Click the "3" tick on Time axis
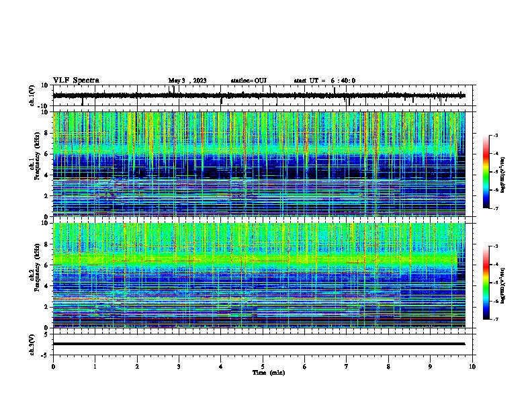 179,367
